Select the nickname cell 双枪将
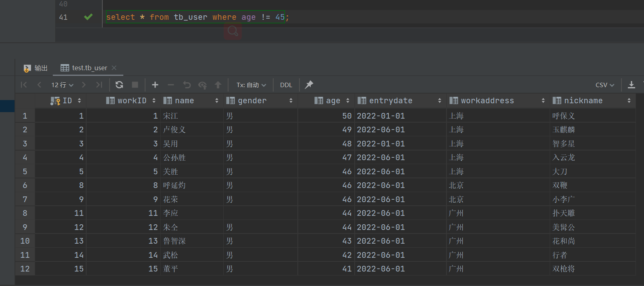This screenshot has height=286, width=644. click(592, 269)
